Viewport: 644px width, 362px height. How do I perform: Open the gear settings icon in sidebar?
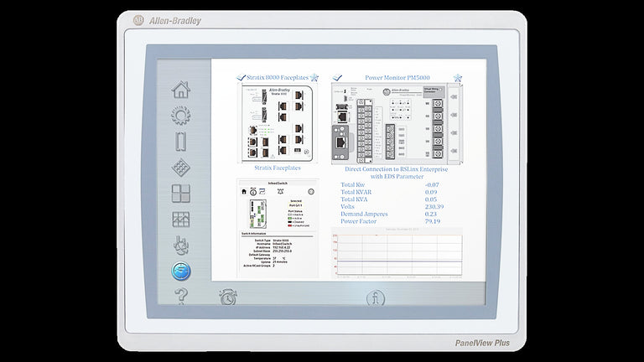click(181, 116)
